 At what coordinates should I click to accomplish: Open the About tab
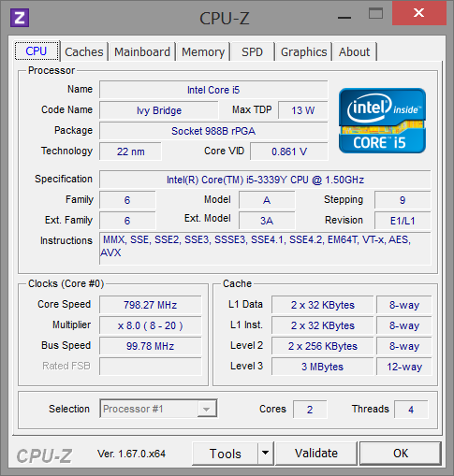coord(355,51)
